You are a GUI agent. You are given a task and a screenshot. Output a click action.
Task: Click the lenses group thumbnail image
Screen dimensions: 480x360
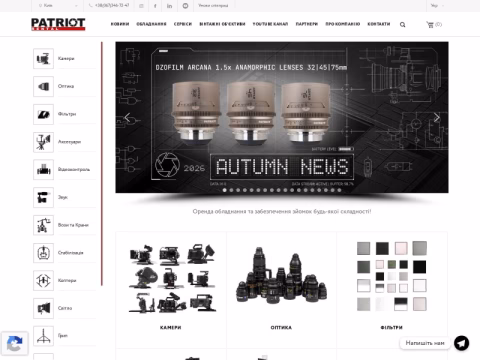coord(282,276)
